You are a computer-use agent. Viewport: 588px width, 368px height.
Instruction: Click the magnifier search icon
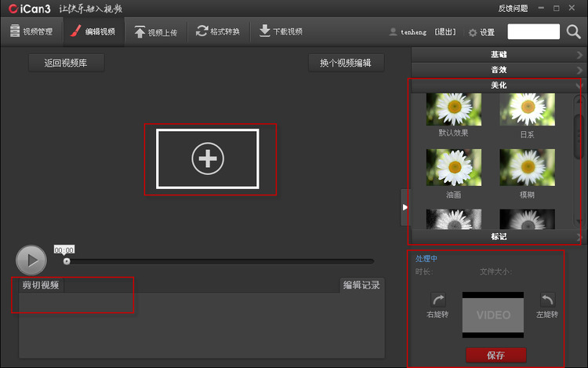tap(573, 32)
